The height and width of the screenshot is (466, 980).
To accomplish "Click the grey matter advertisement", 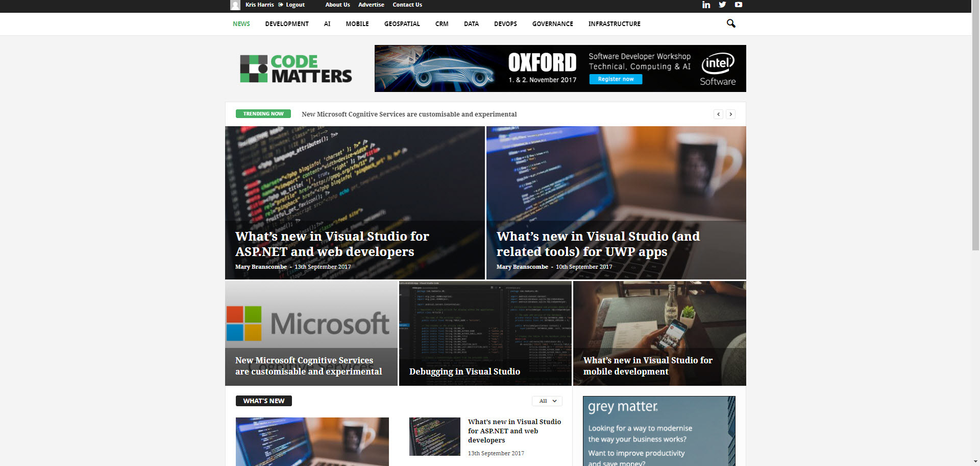I will pos(659,431).
